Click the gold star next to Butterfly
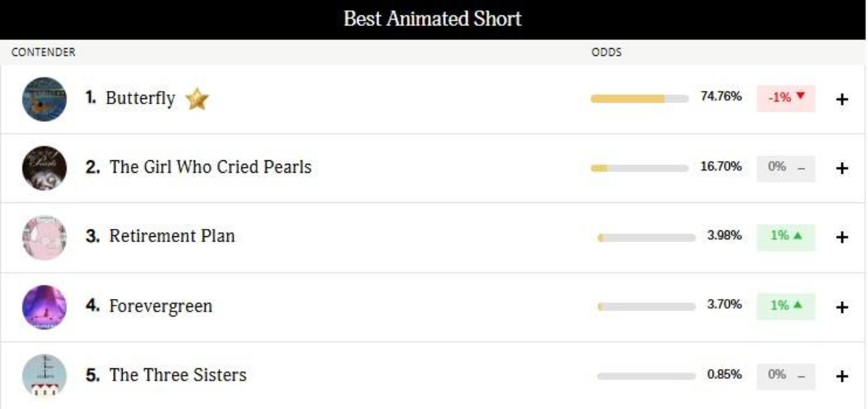Screen dimensions: 868x409 point(197,99)
